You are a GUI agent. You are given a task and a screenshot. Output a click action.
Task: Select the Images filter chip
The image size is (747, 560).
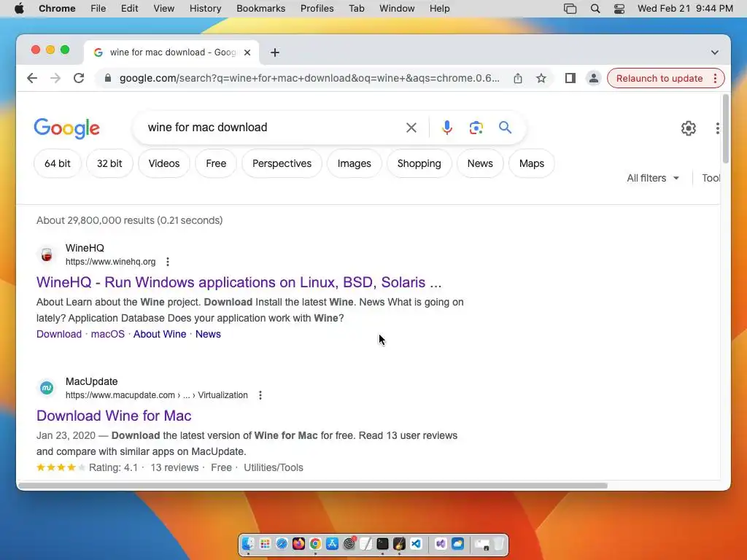pos(354,163)
